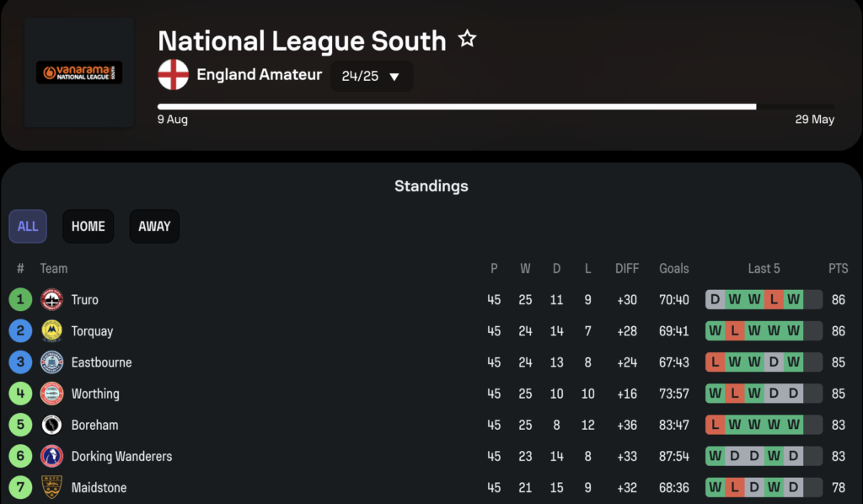Click the favorite star next to National League South

[x=467, y=39]
